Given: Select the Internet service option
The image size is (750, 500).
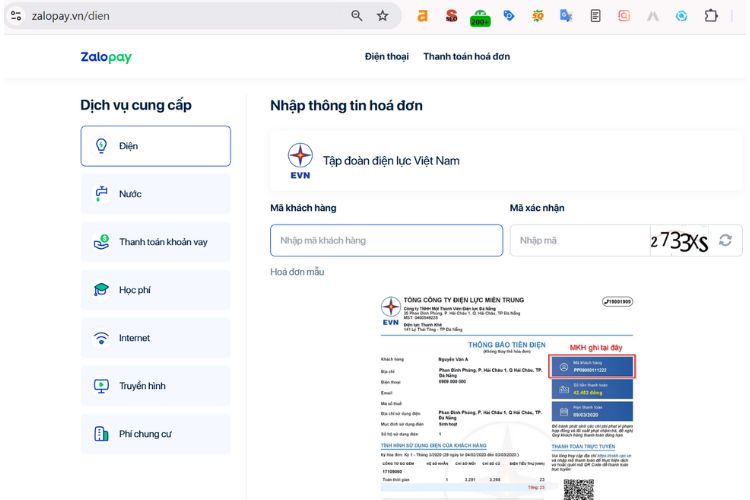Looking at the screenshot, I should click(x=155, y=338).
